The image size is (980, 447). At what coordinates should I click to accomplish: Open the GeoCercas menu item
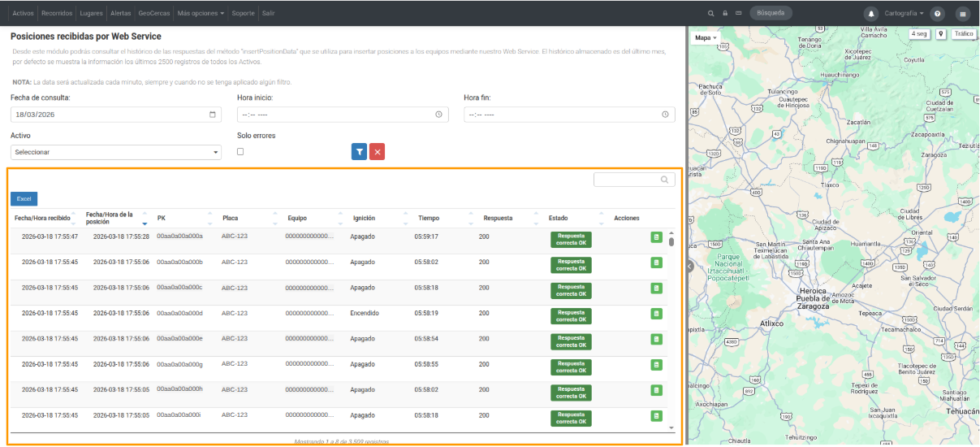point(153,14)
